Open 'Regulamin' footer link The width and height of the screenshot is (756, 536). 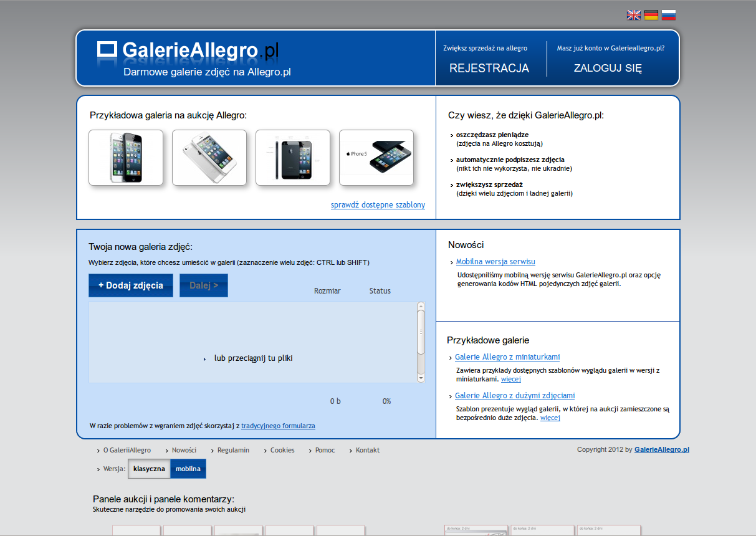tap(233, 450)
